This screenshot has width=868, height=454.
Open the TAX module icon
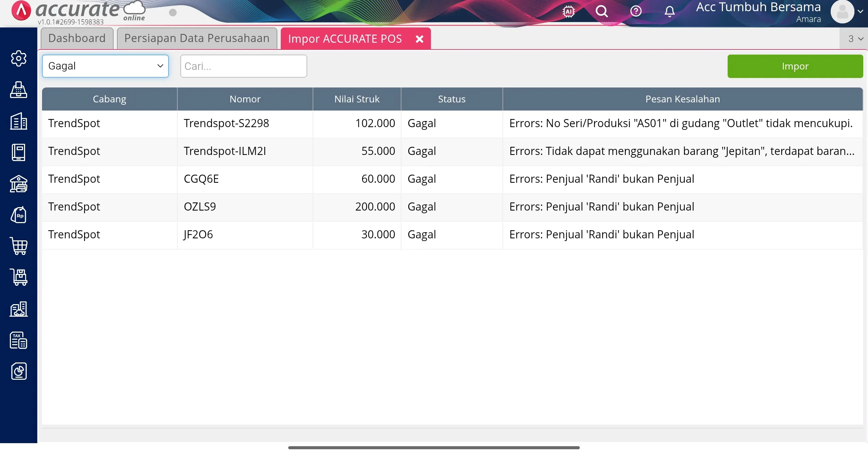(19, 340)
